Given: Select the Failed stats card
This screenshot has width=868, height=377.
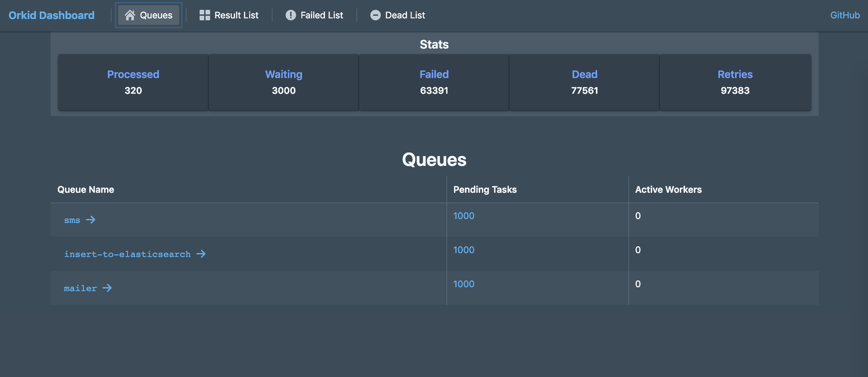Looking at the screenshot, I should (434, 82).
